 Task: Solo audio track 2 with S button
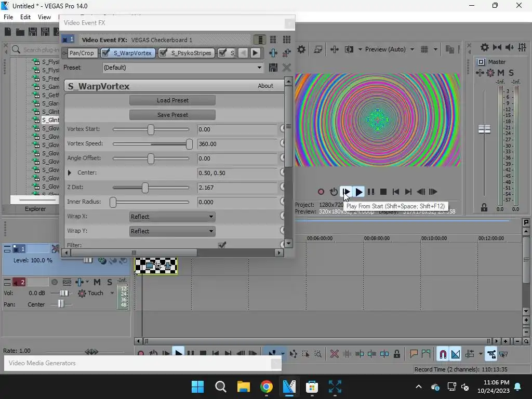109,282
